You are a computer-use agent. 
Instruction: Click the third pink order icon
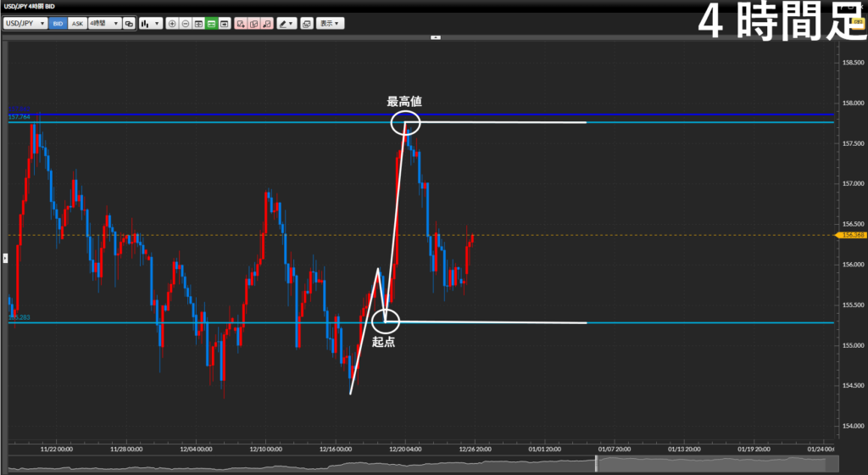pyautogui.click(x=266, y=24)
